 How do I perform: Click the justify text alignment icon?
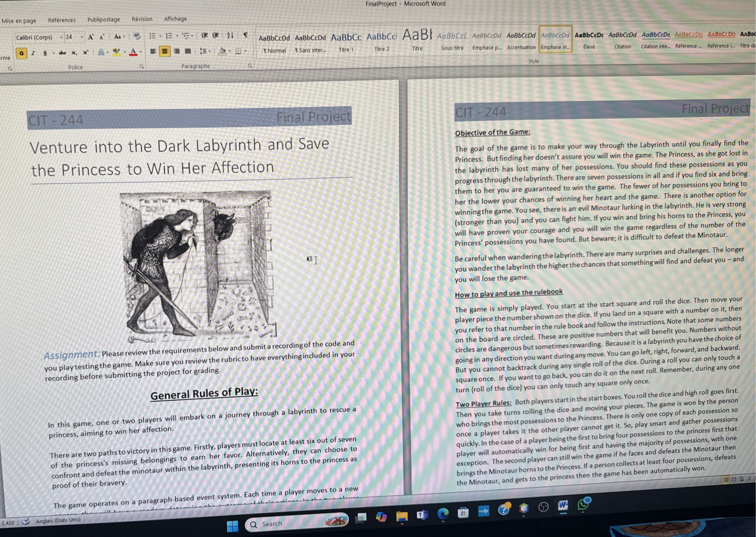click(x=188, y=51)
